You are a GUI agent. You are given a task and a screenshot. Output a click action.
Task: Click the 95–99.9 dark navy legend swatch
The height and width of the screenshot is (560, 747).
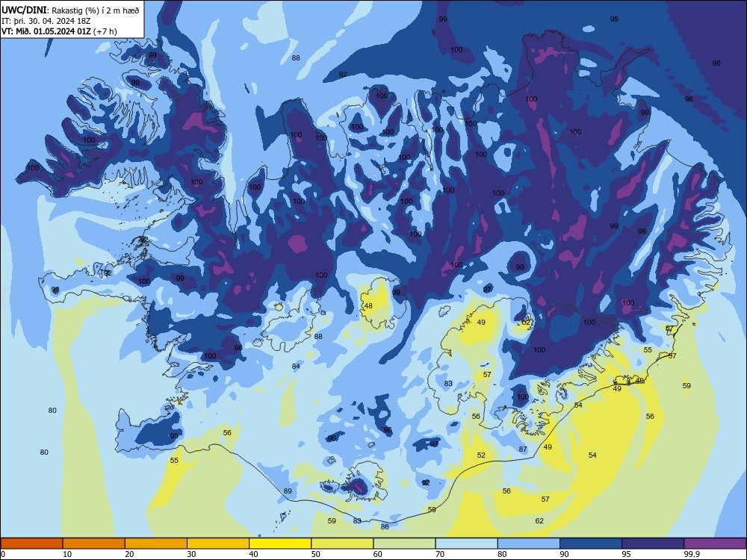pyautogui.click(x=653, y=544)
